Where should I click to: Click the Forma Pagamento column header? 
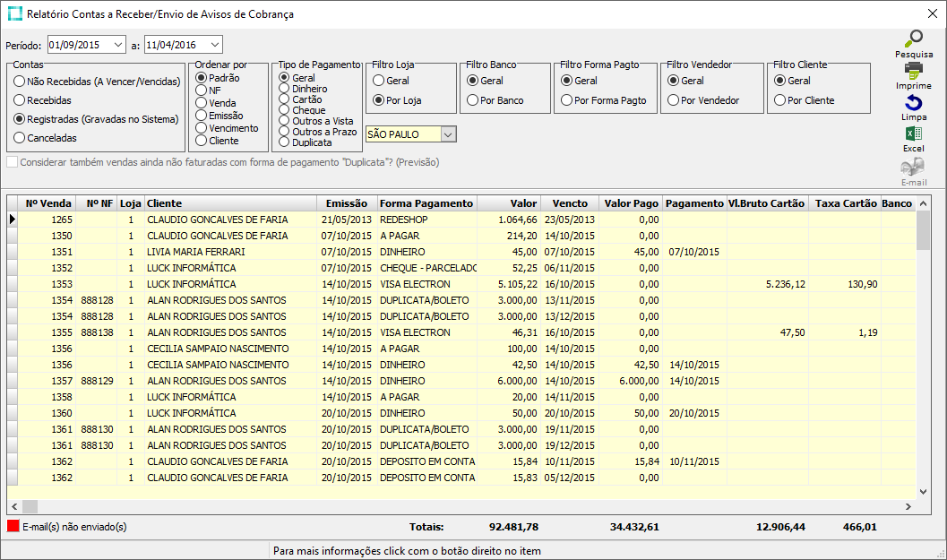tap(426, 203)
